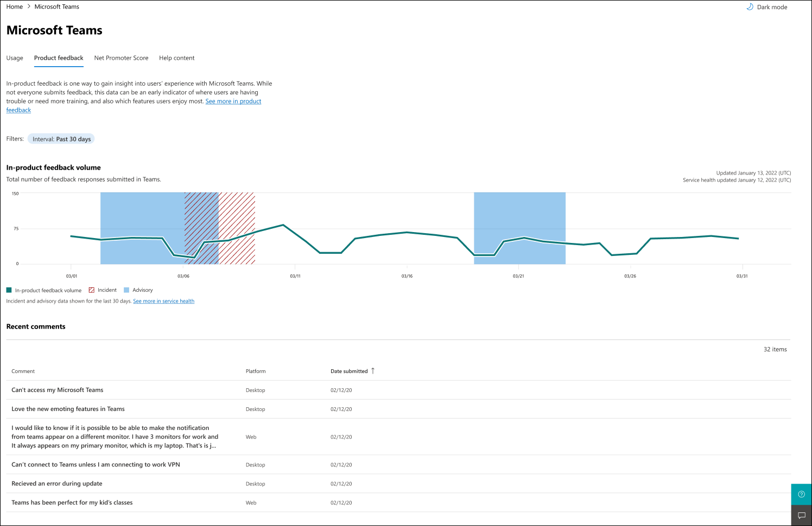The image size is (812, 526).
Task: Click the 03/16 date label on chart axis
Action: [407, 276]
